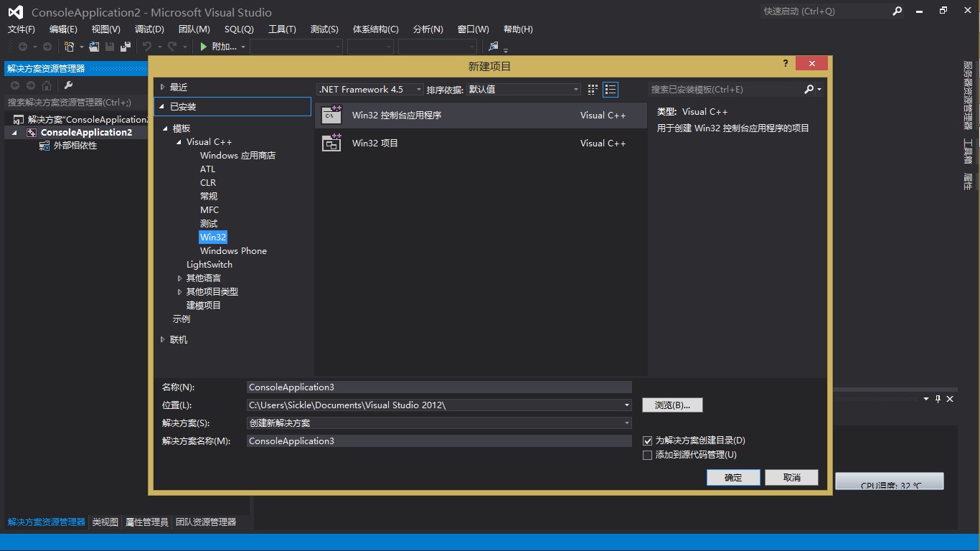
Task: Click the Save toolbar icon
Action: click(x=110, y=47)
